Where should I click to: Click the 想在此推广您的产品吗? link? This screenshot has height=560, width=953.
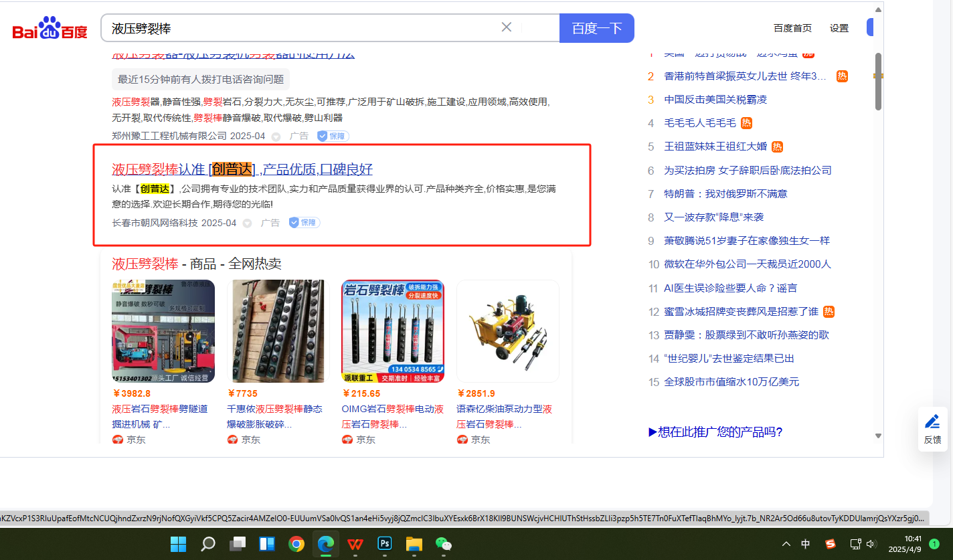point(715,432)
